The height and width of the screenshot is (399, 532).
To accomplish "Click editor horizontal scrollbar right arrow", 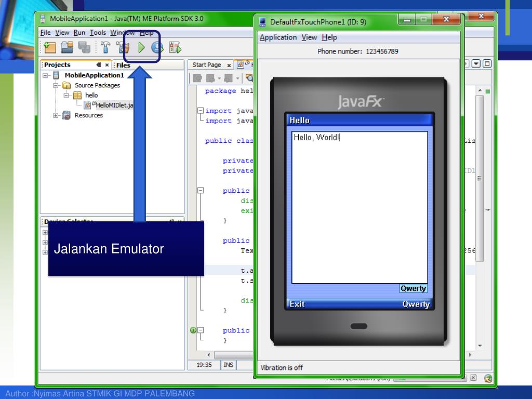I will click(470, 355).
